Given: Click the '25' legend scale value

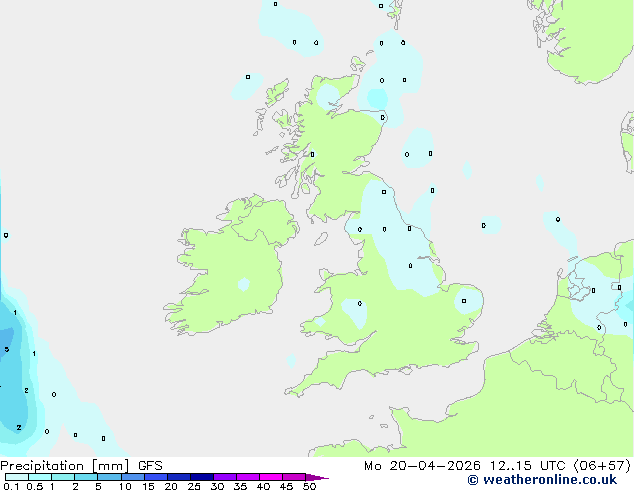Looking at the screenshot, I should coord(194,486).
